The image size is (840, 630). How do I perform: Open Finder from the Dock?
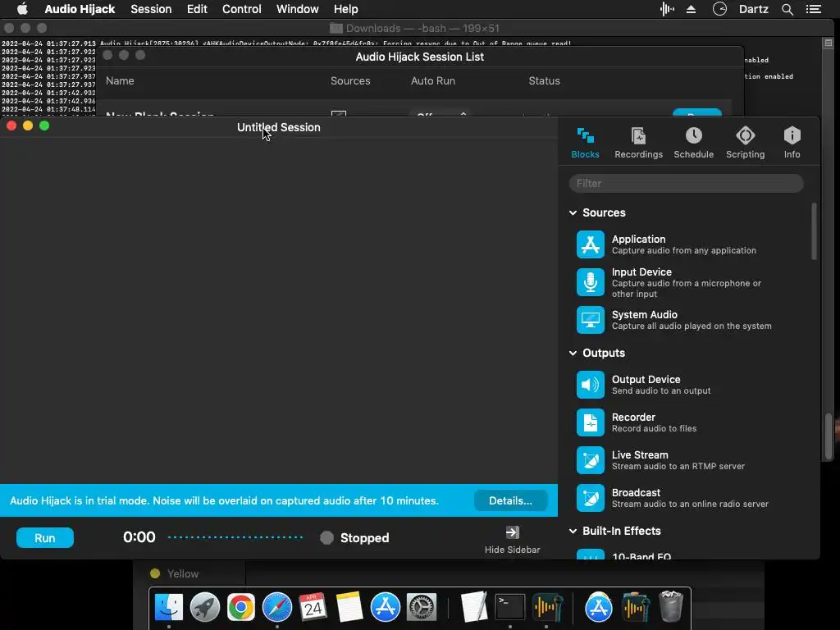pyautogui.click(x=169, y=607)
